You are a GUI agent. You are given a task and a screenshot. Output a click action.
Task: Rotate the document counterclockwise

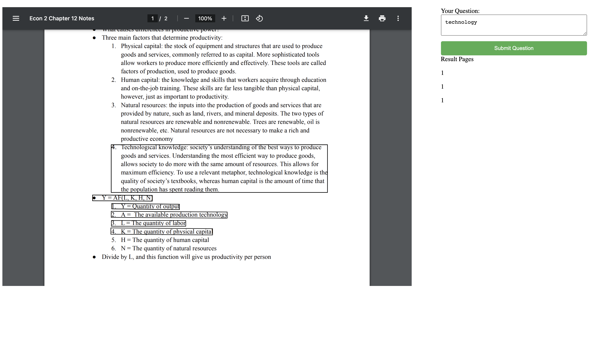point(259,19)
